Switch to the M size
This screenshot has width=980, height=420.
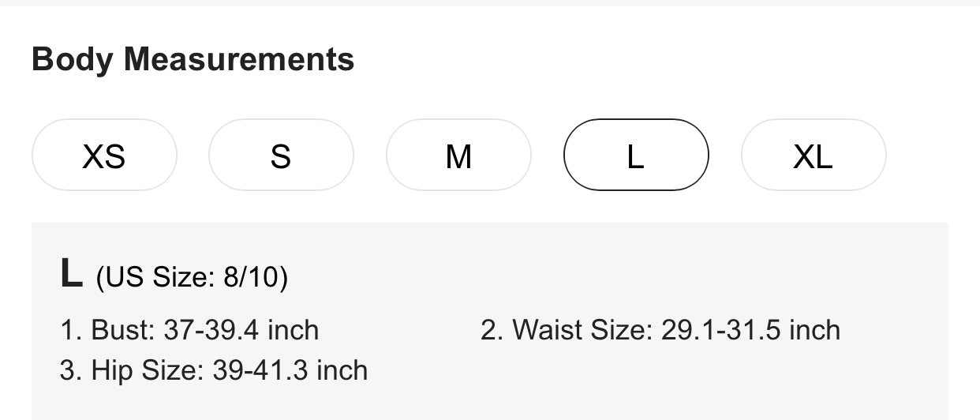point(458,156)
